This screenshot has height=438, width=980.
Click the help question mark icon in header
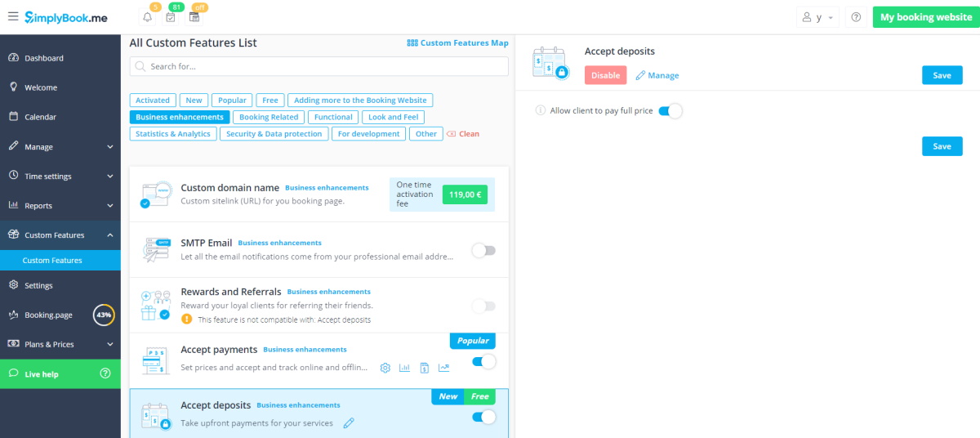pyautogui.click(x=855, y=17)
